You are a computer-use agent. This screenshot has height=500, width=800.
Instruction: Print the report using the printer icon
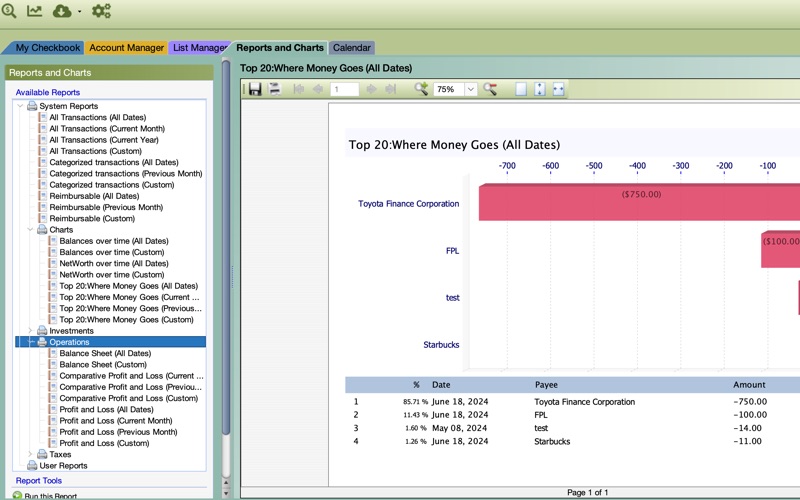point(275,89)
